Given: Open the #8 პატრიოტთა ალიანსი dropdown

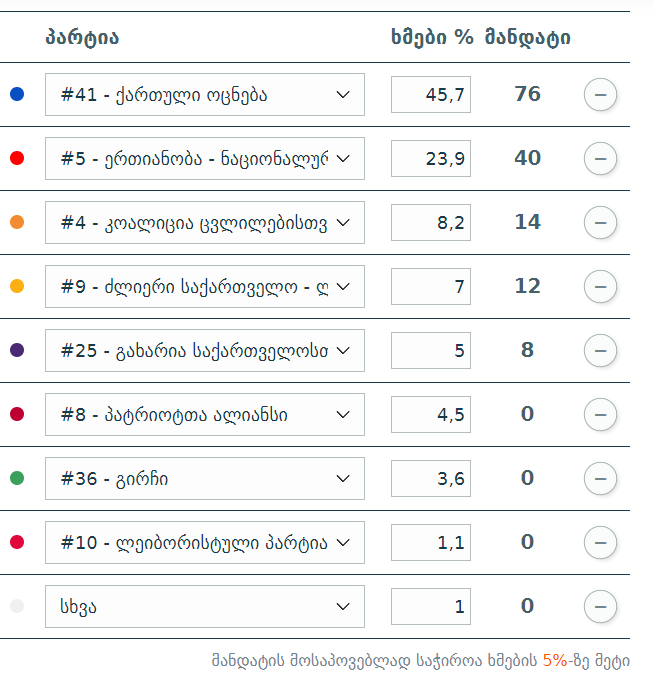Looking at the screenshot, I should pyautogui.click(x=205, y=415).
